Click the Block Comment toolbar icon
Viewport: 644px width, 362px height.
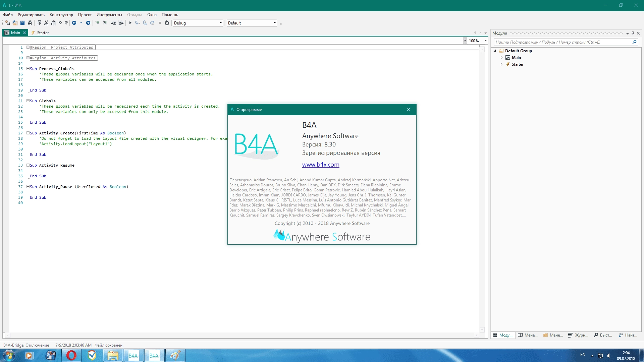click(x=97, y=23)
